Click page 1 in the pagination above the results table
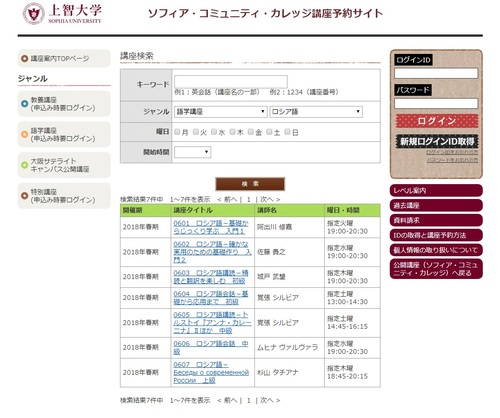The height and width of the screenshot is (418, 500). tap(248, 199)
